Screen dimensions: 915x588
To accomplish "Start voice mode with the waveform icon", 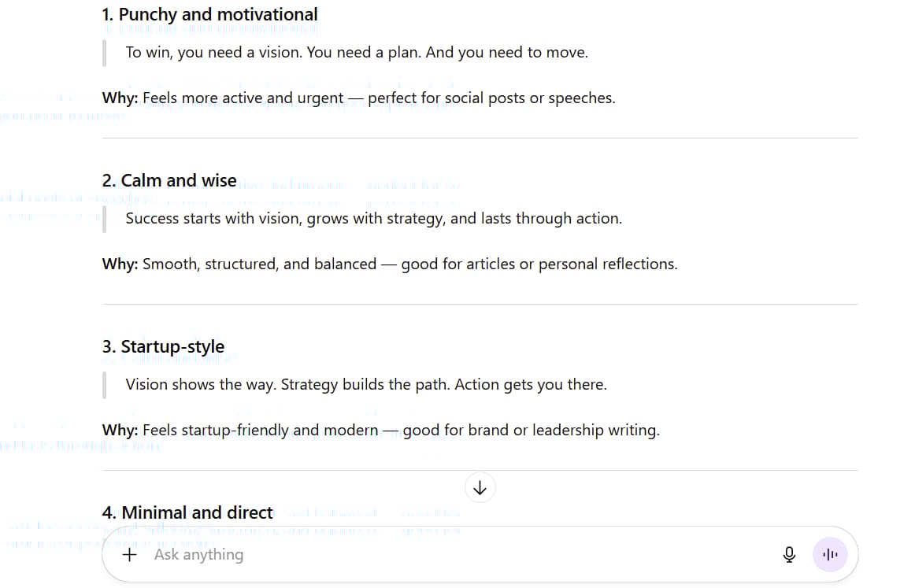I will pos(830,555).
